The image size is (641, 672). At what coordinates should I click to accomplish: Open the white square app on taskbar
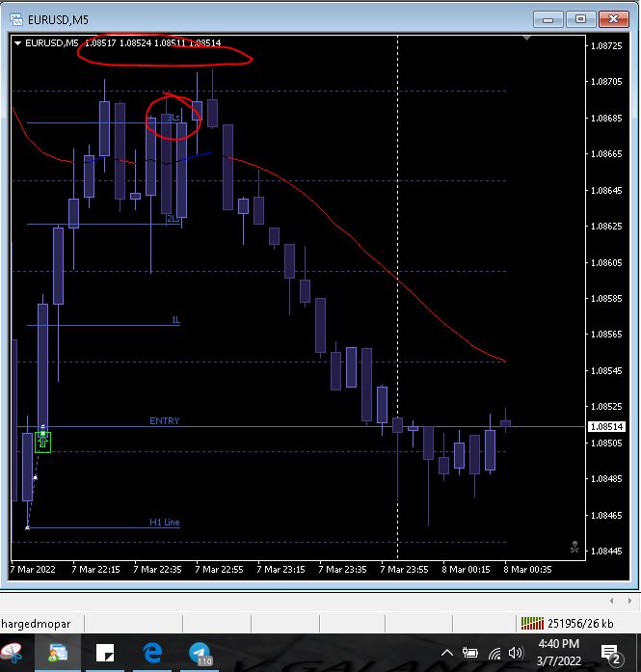click(x=105, y=653)
